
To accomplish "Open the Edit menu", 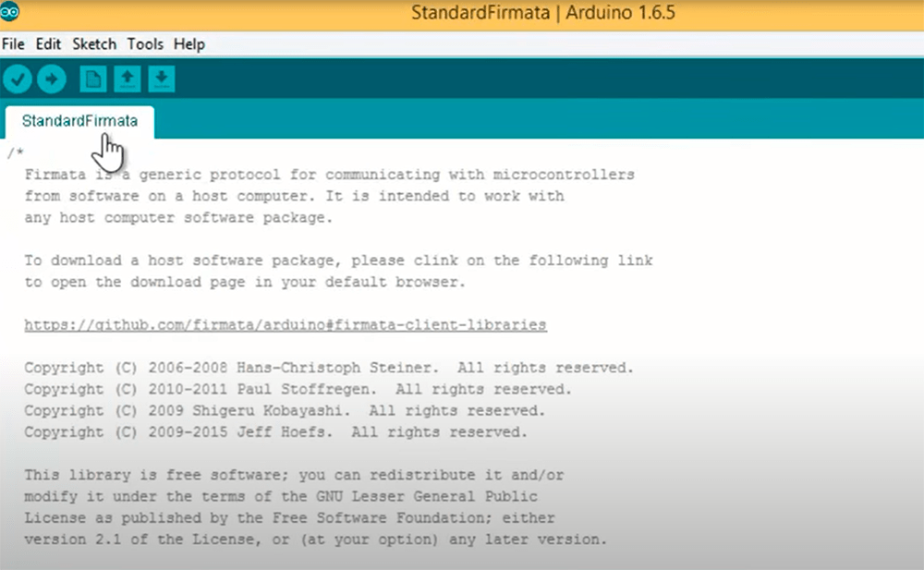I will pyautogui.click(x=48, y=44).
